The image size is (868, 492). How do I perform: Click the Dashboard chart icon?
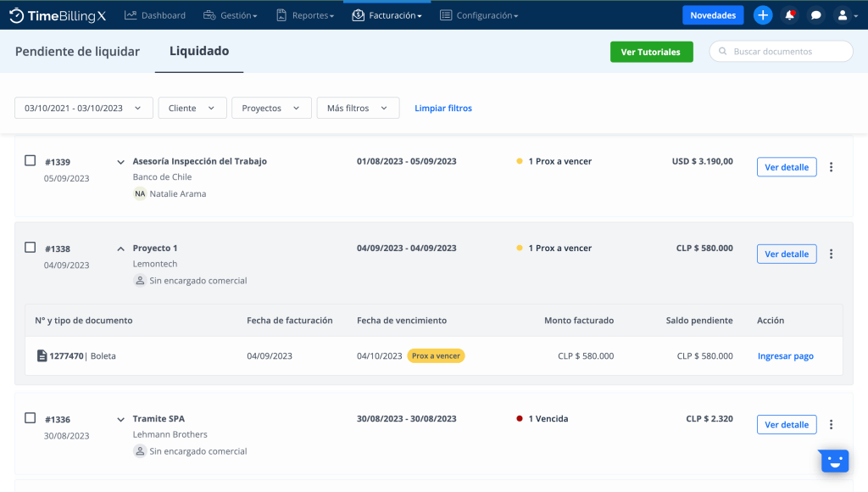[130, 15]
